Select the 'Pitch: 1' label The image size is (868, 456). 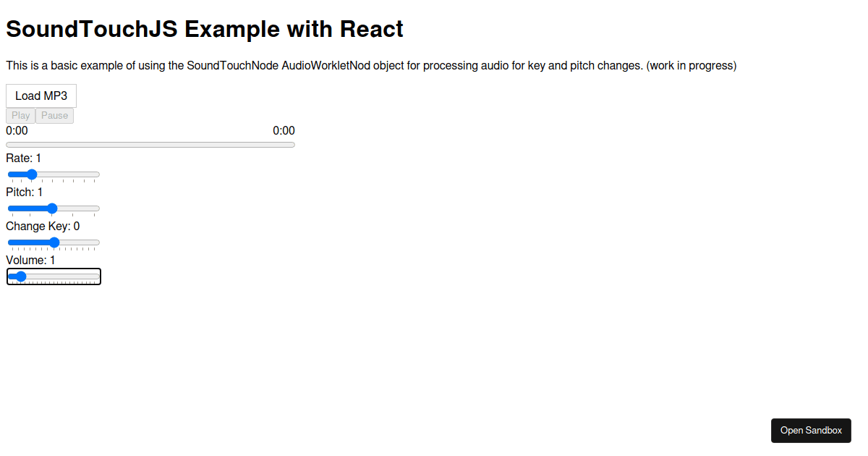click(x=24, y=192)
